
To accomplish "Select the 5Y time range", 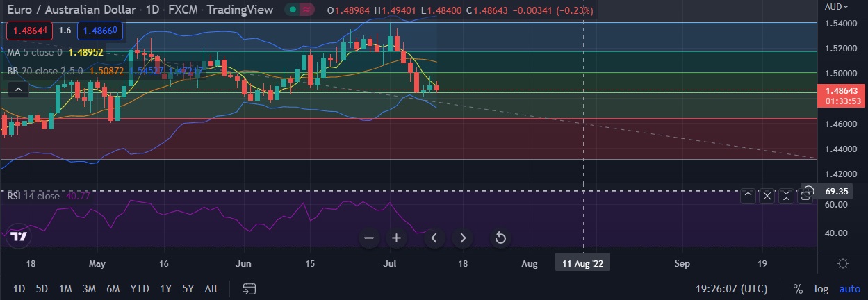I will (188, 289).
